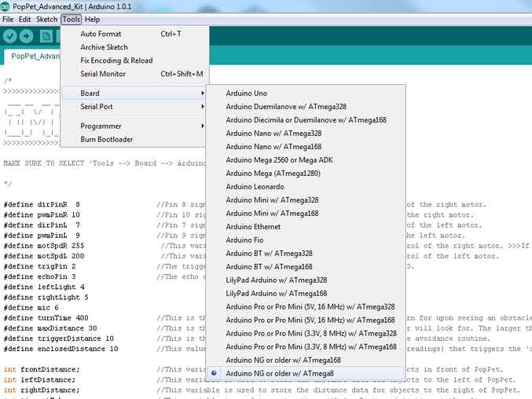Screen dimensions: 532x399
Task: Click the '#define dirPinR 8' code line
Action: (42, 204)
